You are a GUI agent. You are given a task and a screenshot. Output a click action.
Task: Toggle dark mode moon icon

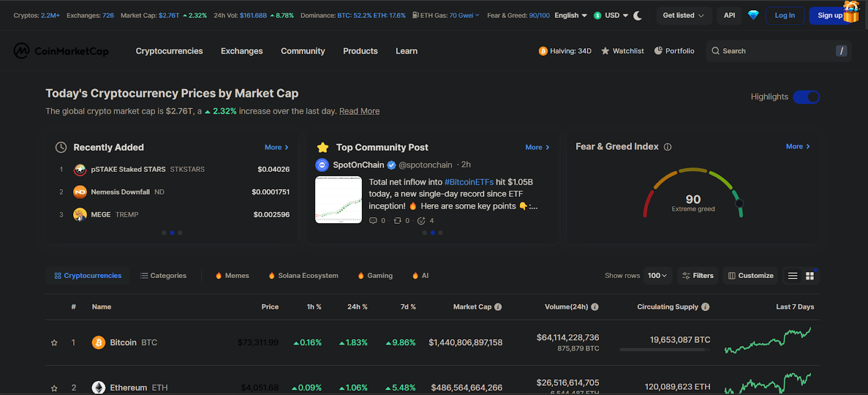(638, 16)
